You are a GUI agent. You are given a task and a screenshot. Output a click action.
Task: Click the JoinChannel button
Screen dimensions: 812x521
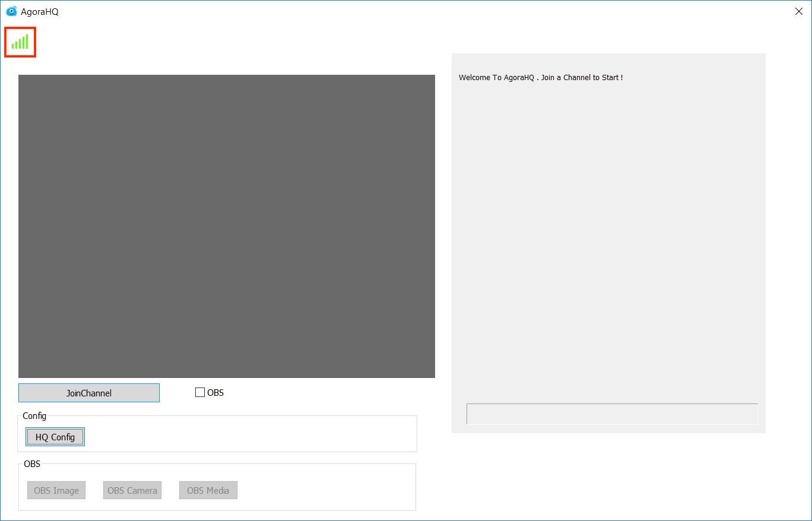(x=89, y=393)
